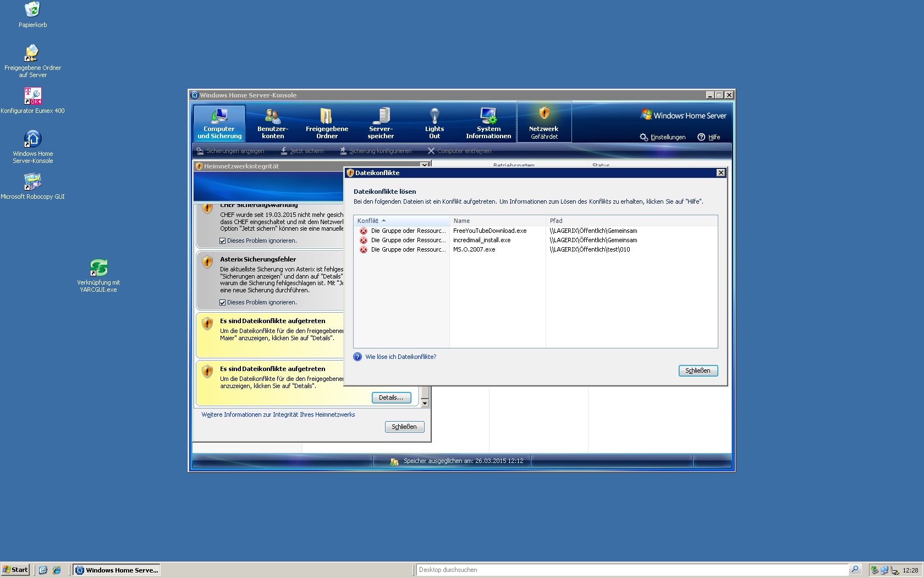This screenshot has width=924, height=578.
Task: Click error icon of incredimail_install.exe row
Action: coord(364,240)
